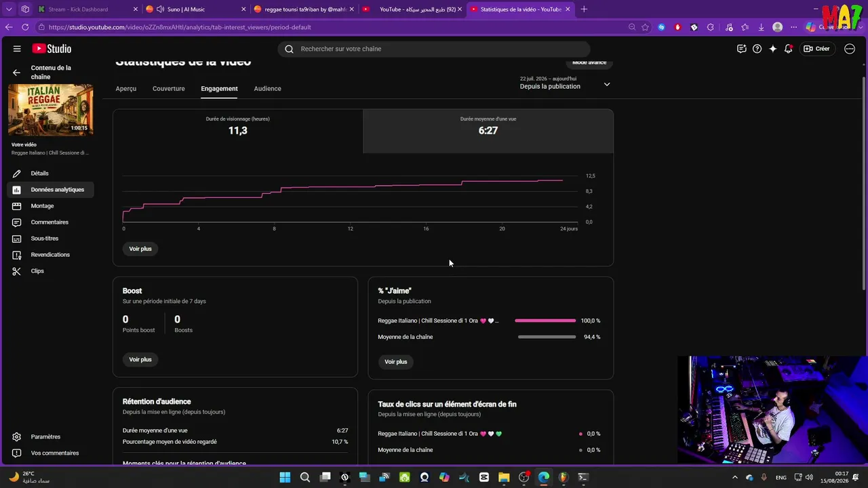Click the ENG language indicator in tray
The image size is (868, 488).
[x=781, y=477]
